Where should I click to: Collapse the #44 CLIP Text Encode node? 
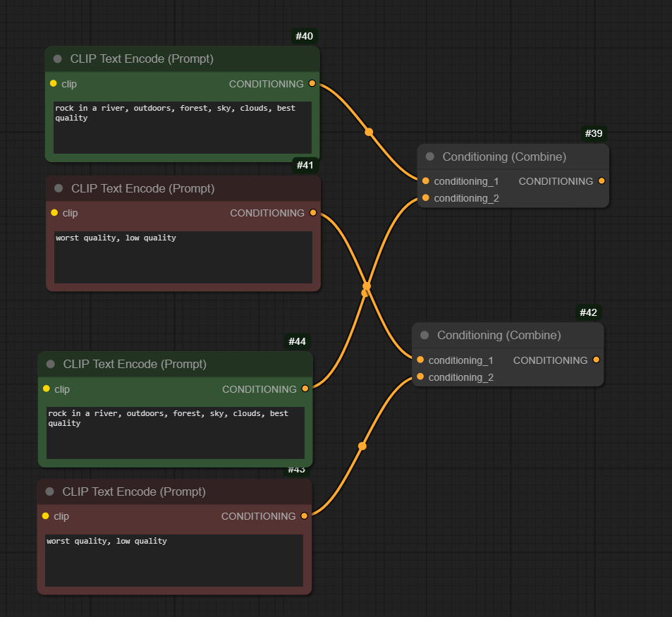pos(49,364)
